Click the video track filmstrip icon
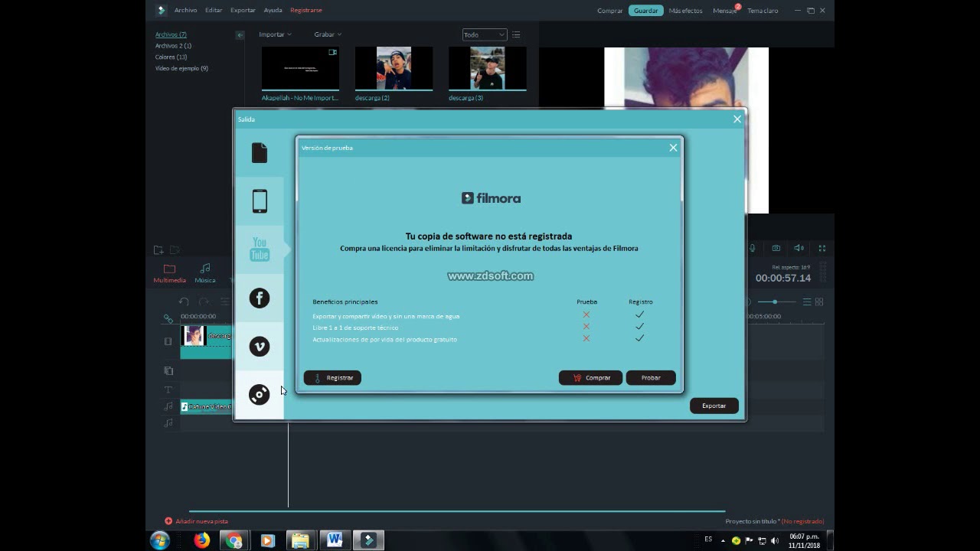This screenshot has height=551, width=980. (x=168, y=341)
